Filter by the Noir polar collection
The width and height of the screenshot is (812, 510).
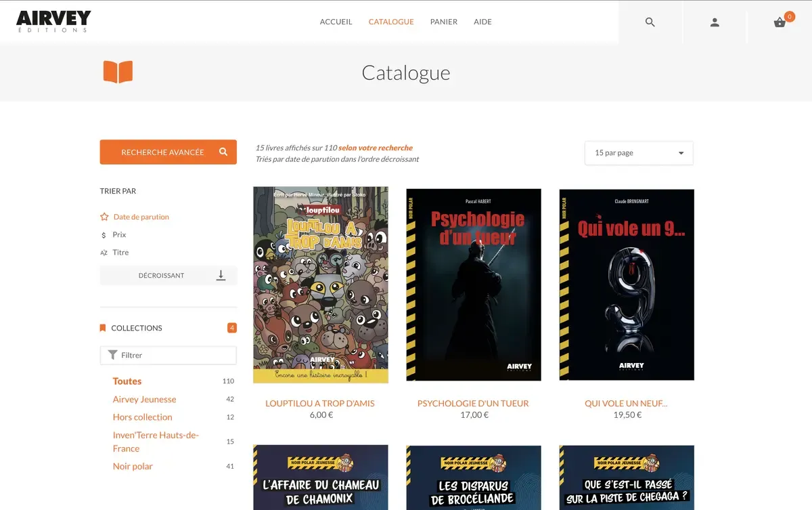click(x=133, y=466)
